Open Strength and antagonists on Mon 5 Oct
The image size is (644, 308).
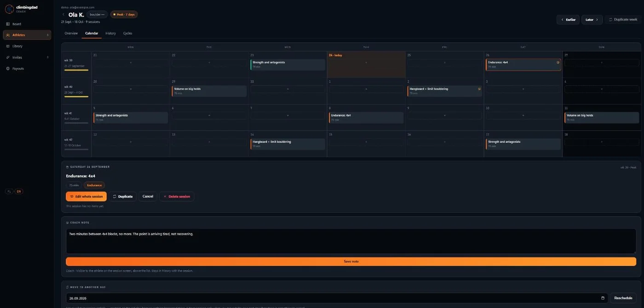tap(131, 118)
